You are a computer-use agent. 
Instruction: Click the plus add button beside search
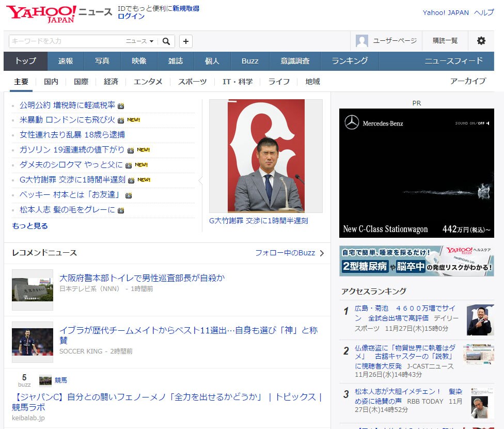[x=186, y=41]
